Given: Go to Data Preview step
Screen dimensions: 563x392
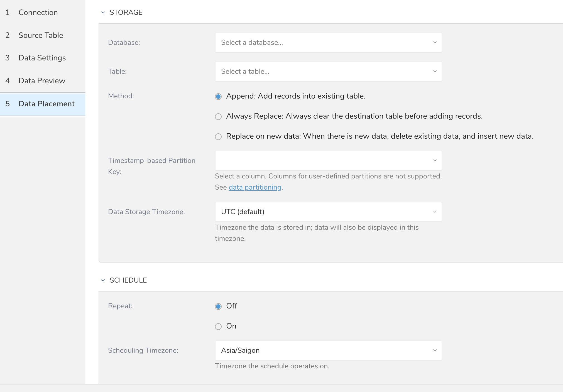Looking at the screenshot, I should tap(42, 81).
